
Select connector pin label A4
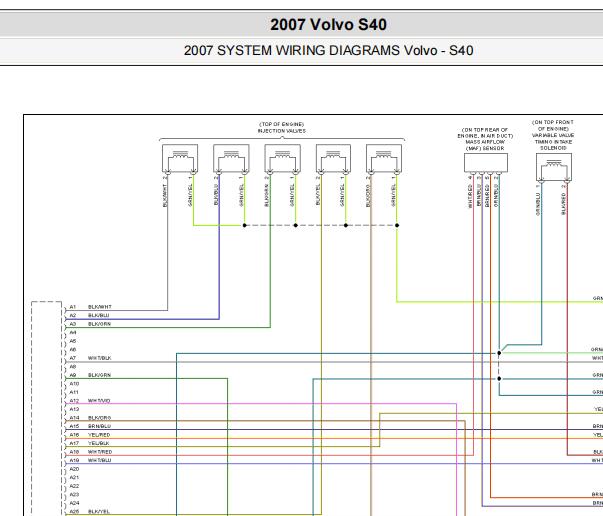[x=73, y=332]
